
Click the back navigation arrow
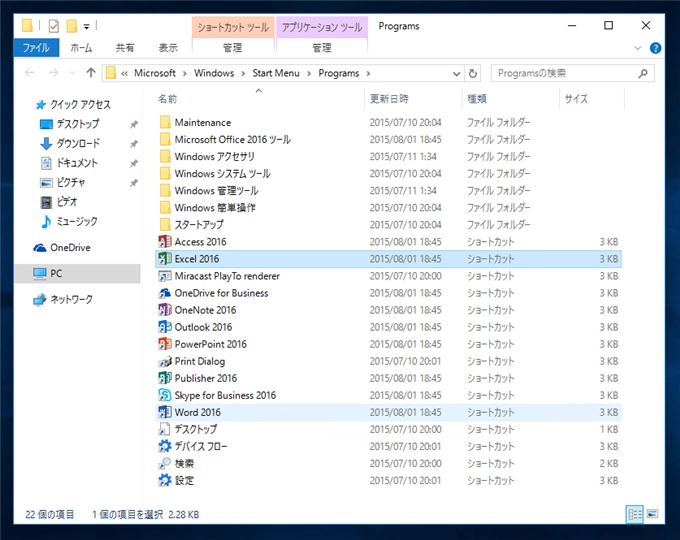tap(29, 72)
